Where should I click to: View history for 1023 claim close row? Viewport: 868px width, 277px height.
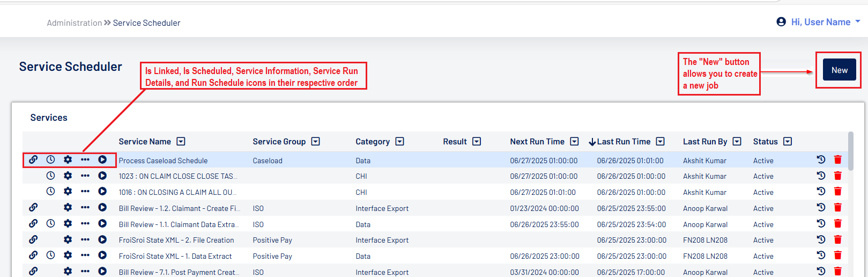click(821, 176)
